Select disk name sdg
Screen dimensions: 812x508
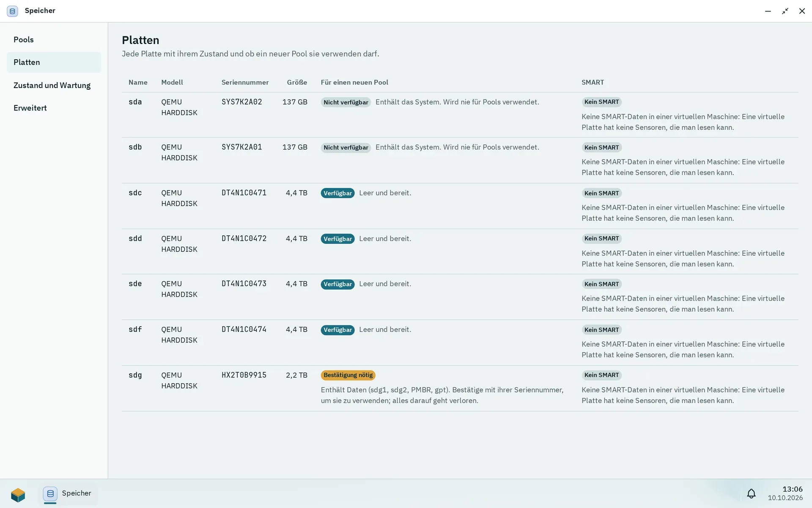[135, 375]
